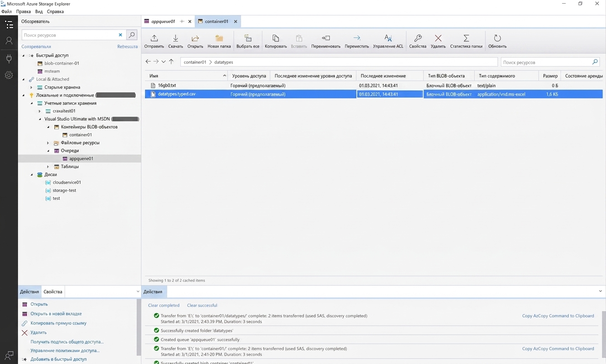Create a new folder with Новая папка
This screenshot has width=606, height=364.
pos(219,41)
